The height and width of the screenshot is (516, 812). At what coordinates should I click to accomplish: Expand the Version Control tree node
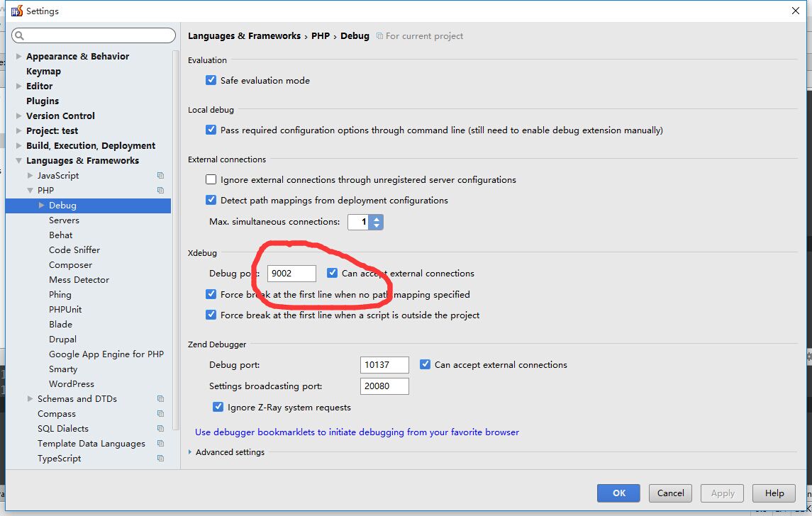coord(18,116)
